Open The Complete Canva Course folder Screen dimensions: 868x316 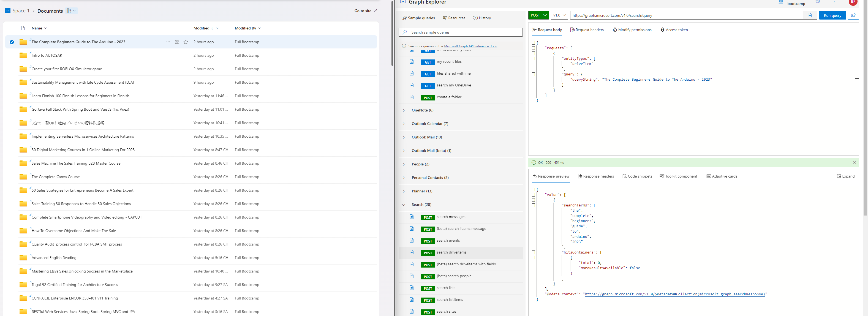(x=56, y=177)
